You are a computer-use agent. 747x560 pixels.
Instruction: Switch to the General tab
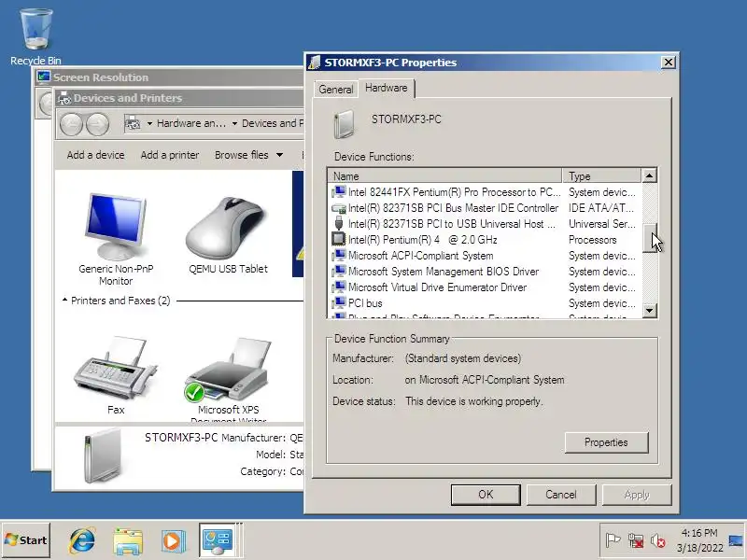coord(336,89)
